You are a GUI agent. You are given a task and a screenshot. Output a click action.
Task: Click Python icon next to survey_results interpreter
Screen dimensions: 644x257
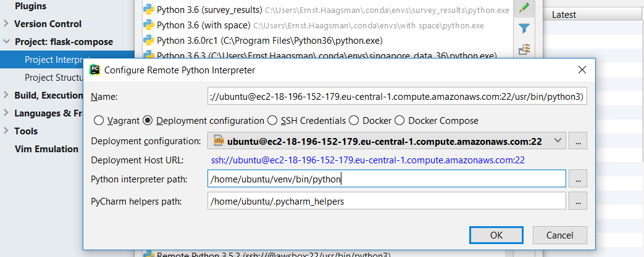tap(148, 10)
